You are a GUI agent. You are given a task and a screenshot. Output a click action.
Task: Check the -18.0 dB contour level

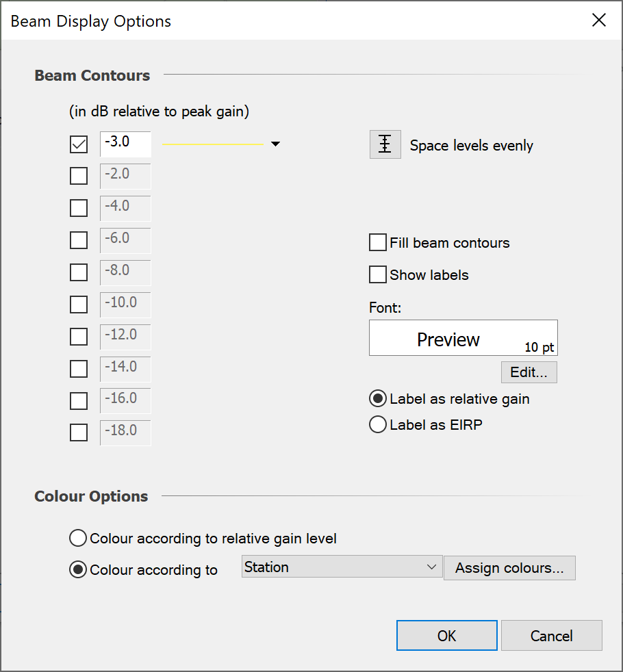(79, 432)
